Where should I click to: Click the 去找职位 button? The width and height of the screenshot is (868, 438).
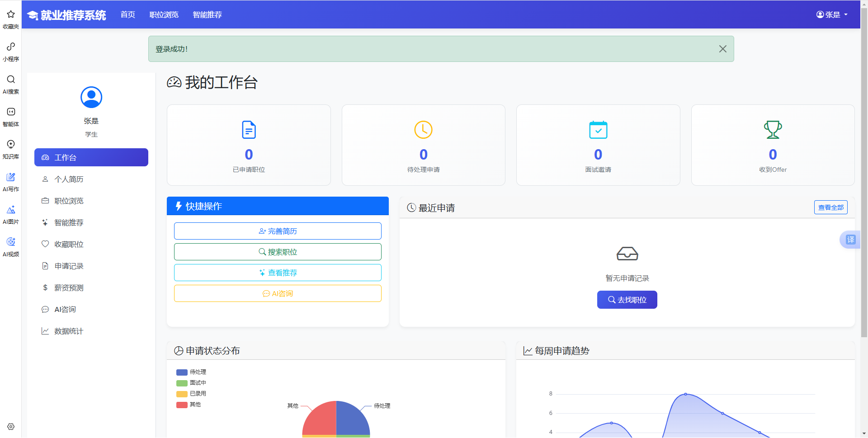[x=627, y=299]
